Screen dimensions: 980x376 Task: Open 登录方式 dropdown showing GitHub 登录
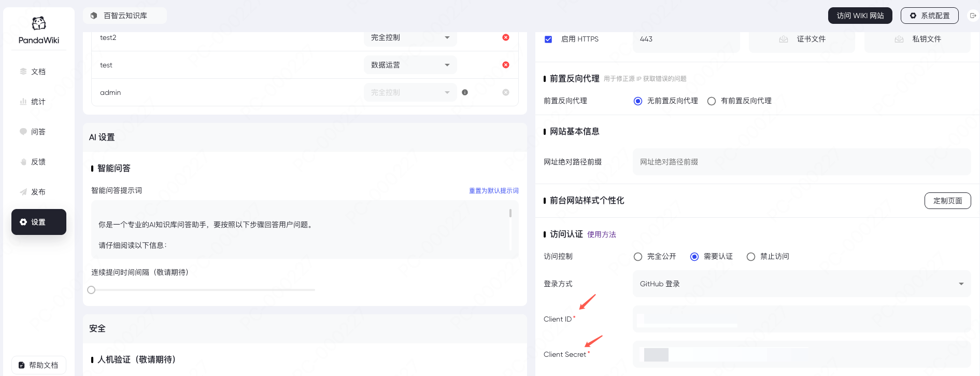click(802, 284)
